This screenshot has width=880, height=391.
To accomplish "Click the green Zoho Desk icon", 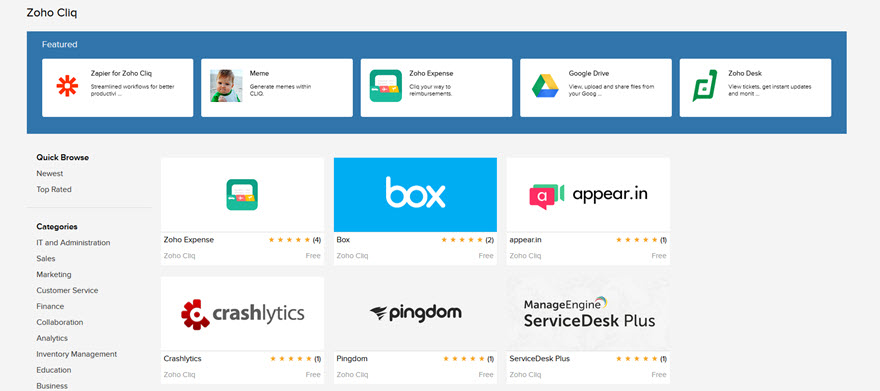I will point(705,86).
